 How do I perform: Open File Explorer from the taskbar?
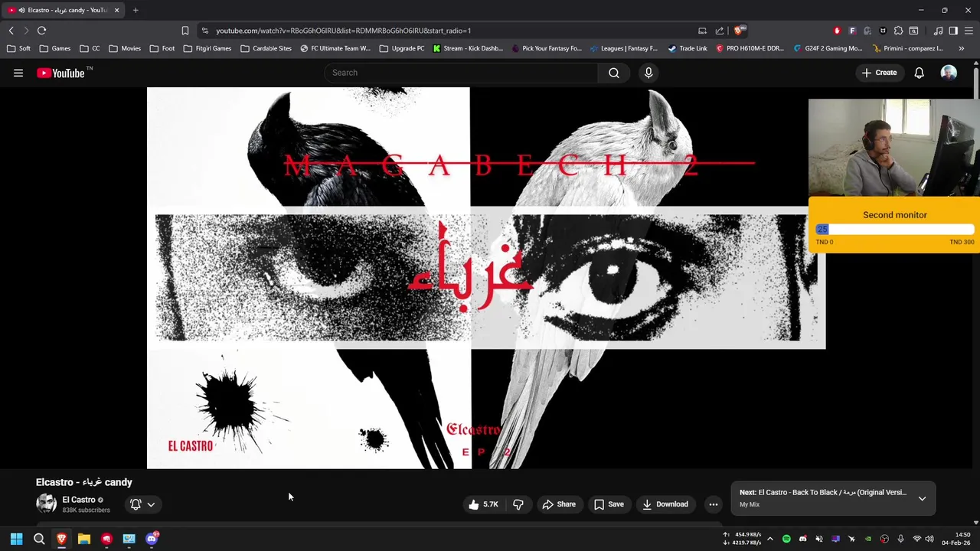click(84, 539)
